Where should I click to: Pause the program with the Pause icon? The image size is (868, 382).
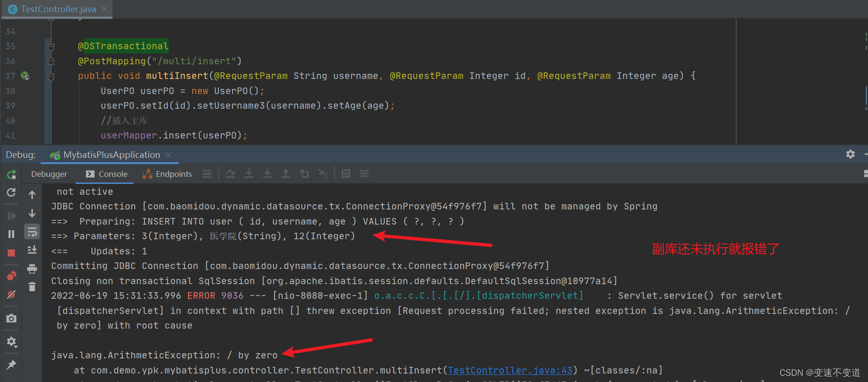[x=11, y=234]
